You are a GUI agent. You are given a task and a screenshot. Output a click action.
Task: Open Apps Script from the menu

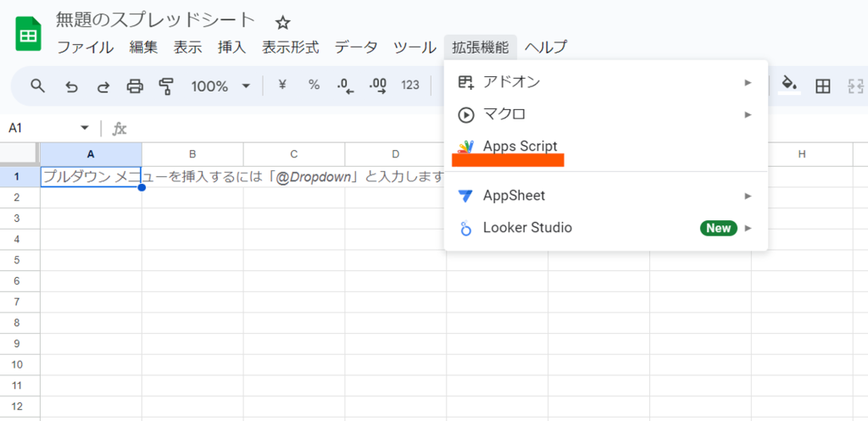pos(520,147)
